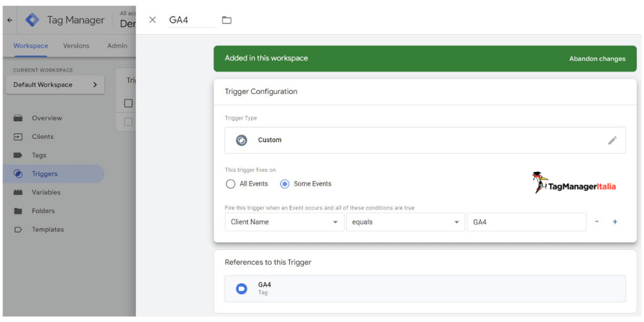Image resolution: width=644 pixels, height=322 pixels.
Task: Click the Tags label icon
Action: tap(17, 155)
